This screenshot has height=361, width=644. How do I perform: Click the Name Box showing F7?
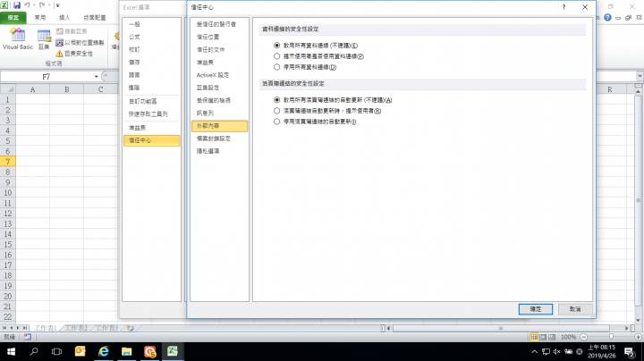(46, 76)
